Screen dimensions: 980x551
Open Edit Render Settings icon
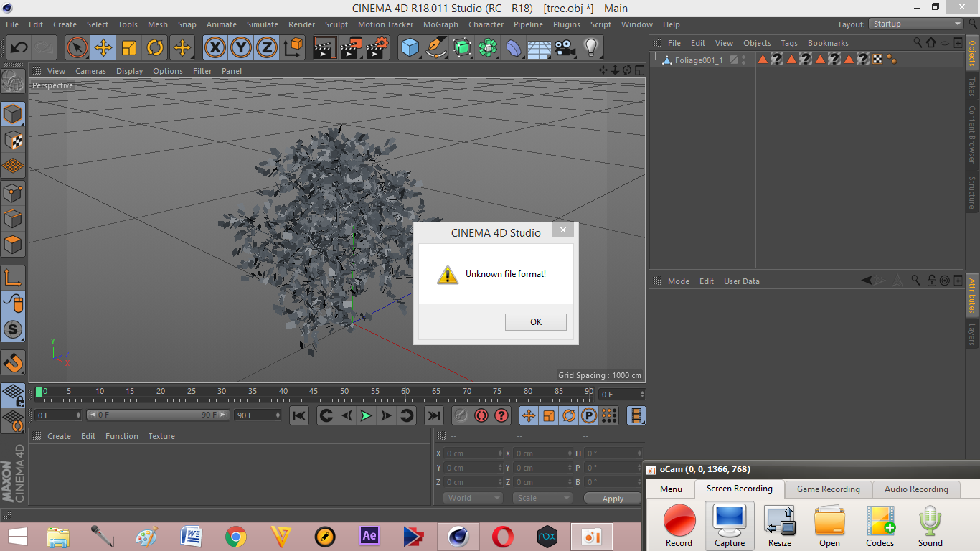click(x=377, y=48)
